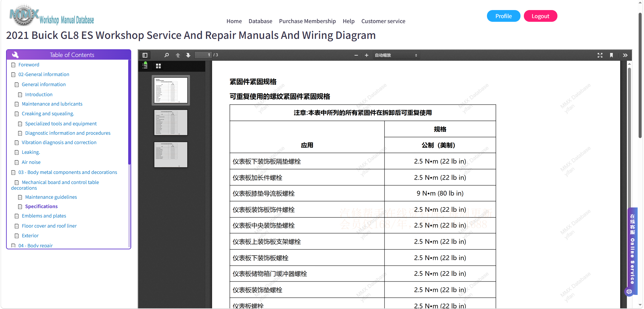Click the column header 公制（美制）
The height and width of the screenshot is (309, 644).
[440, 145]
